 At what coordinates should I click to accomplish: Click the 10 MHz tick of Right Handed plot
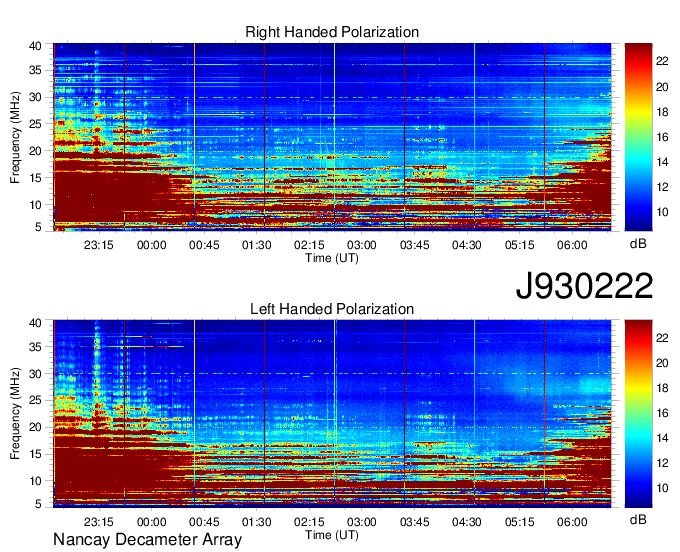(x=35, y=205)
